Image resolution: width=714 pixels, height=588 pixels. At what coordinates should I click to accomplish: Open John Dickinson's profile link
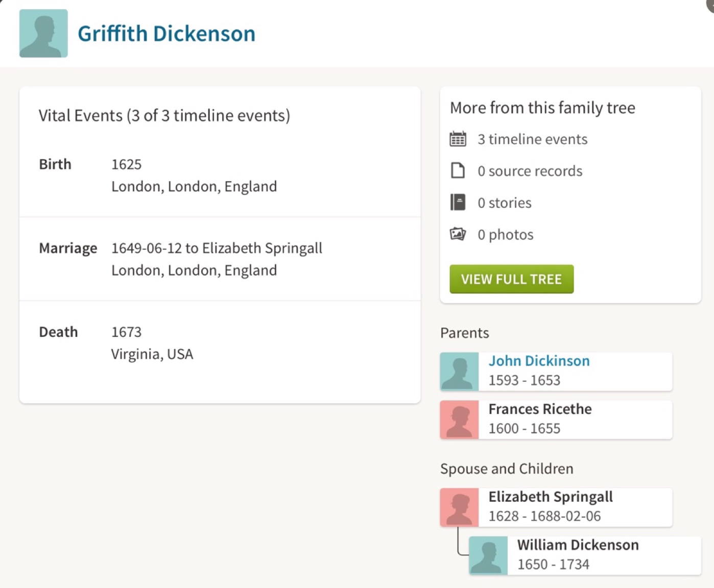[539, 361]
